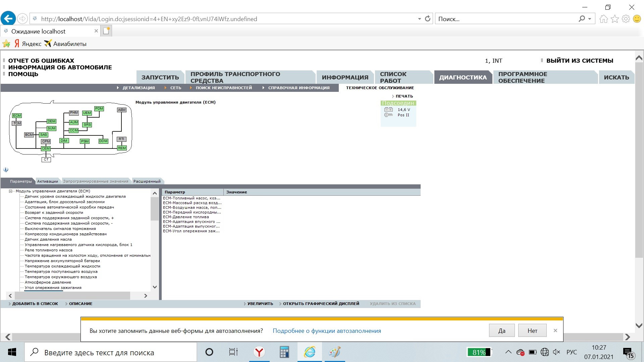
Task: Select Датчик давления масла parameter
Action: pyautogui.click(x=48, y=239)
